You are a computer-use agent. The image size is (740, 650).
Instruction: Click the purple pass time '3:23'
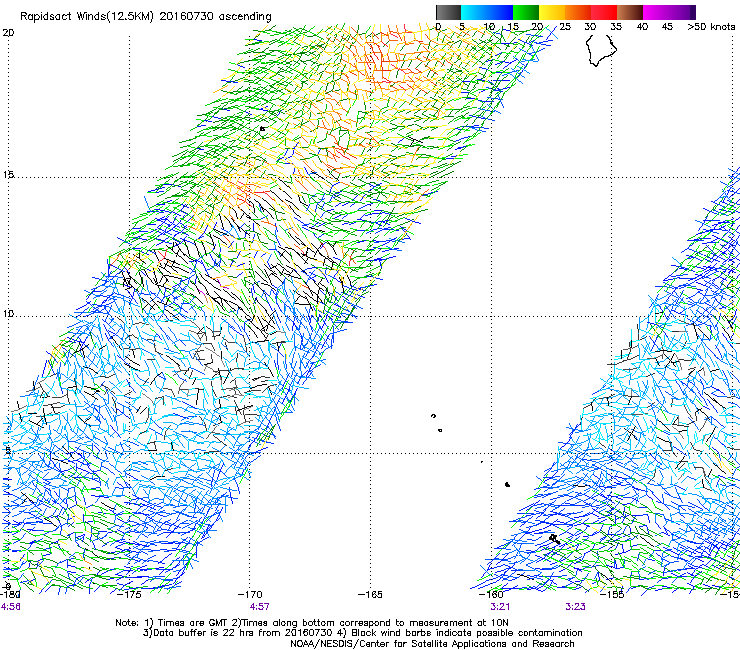pos(575,607)
